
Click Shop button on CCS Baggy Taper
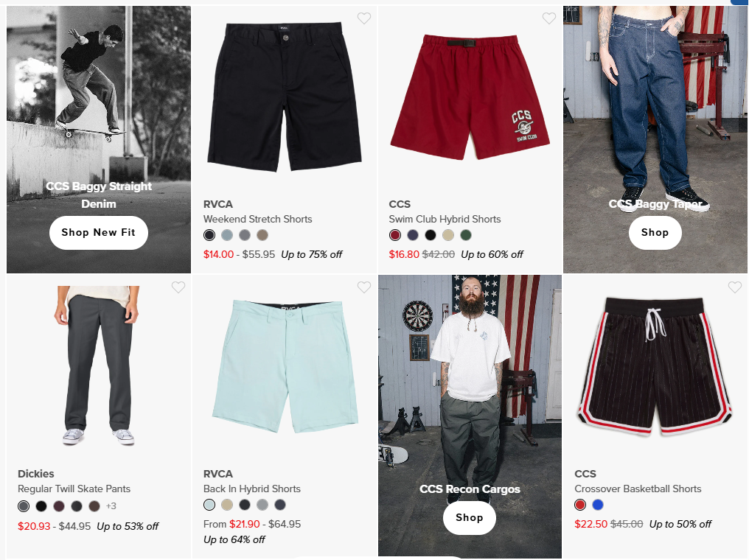tap(655, 233)
